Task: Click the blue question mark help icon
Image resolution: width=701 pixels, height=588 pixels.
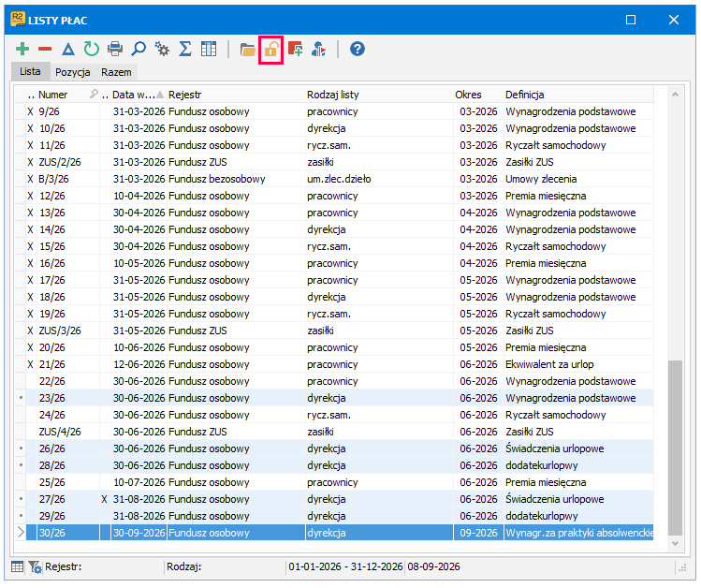Action: [358, 49]
